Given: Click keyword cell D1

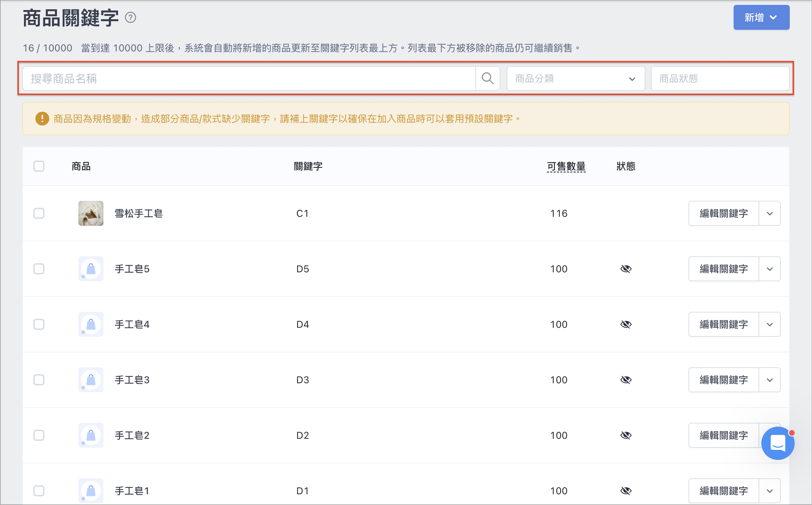Looking at the screenshot, I should (302, 491).
